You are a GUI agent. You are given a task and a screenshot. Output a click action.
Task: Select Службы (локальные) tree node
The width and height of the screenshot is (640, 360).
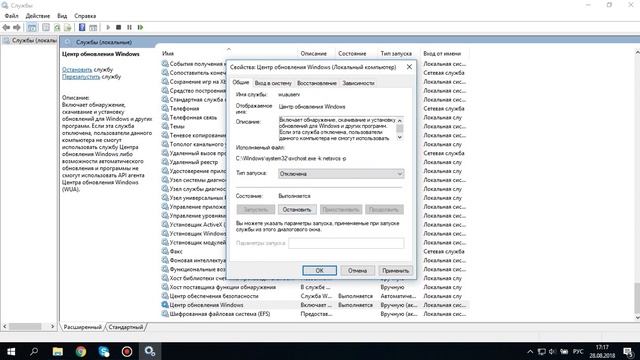tap(30, 40)
